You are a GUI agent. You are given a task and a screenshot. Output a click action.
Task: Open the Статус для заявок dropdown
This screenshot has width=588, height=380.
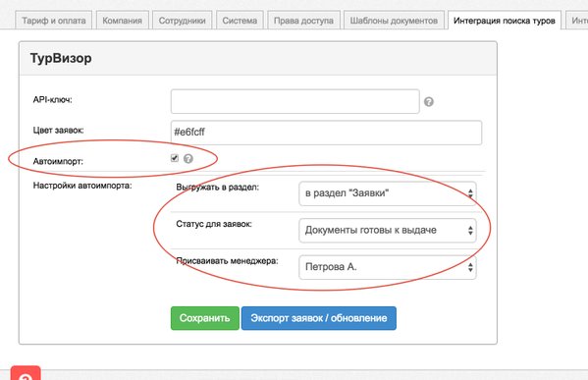[x=388, y=231]
